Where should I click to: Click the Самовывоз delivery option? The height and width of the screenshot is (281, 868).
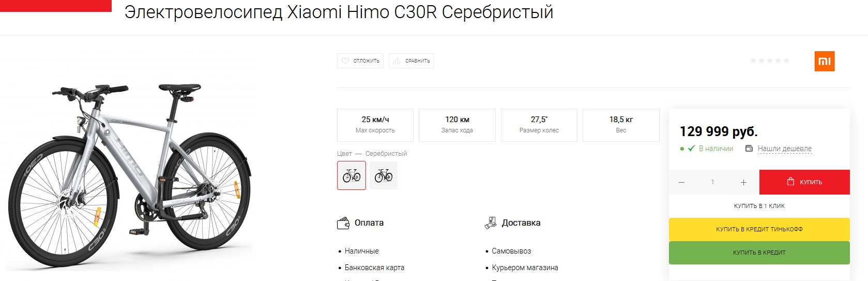[512, 251]
